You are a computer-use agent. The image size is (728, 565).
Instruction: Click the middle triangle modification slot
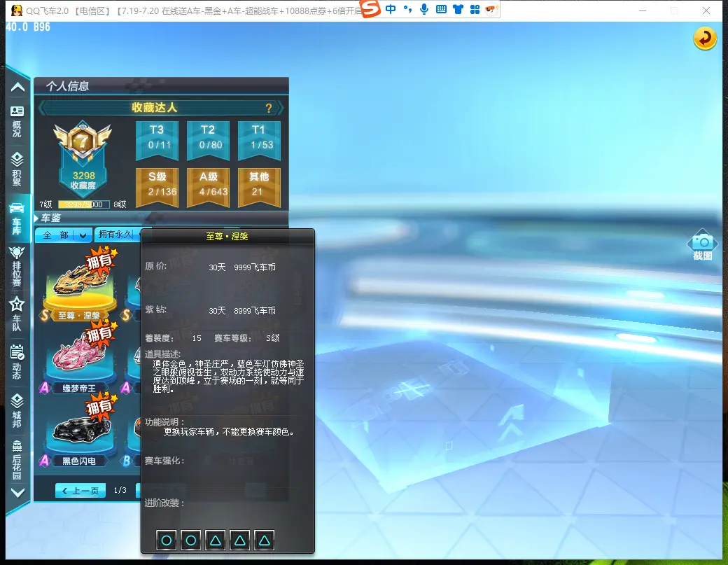click(239, 540)
